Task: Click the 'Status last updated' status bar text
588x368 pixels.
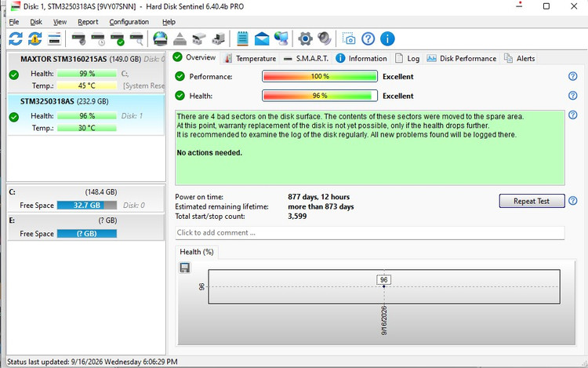Action: (x=93, y=362)
